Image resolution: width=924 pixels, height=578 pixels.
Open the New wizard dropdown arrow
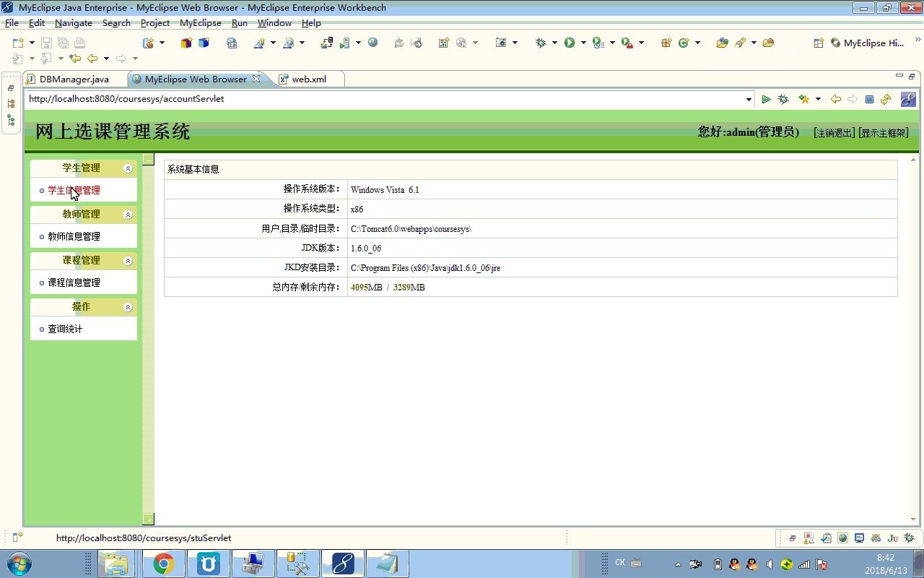point(32,43)
